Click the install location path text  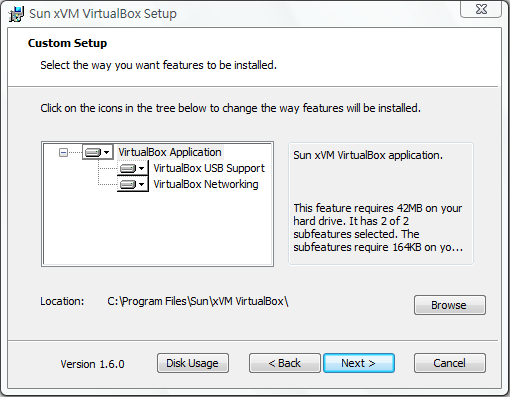[x=198, y=302]
